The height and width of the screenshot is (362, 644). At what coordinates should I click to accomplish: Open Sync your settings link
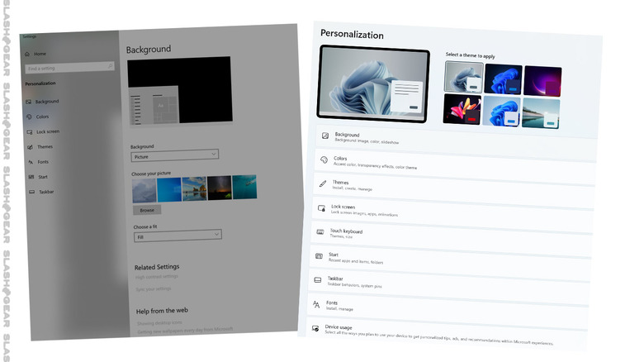click(x=154, y=289)
